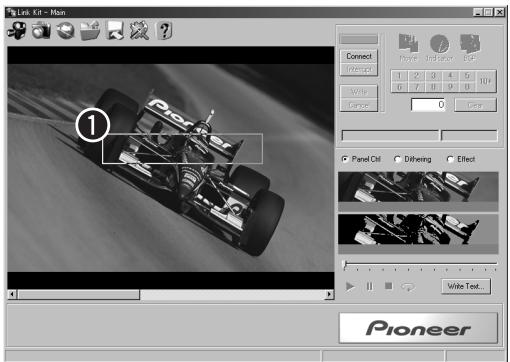Screen dimensions: 510x362
Task: Click keypad number 7 button
Action: click(x=416, y=87)
